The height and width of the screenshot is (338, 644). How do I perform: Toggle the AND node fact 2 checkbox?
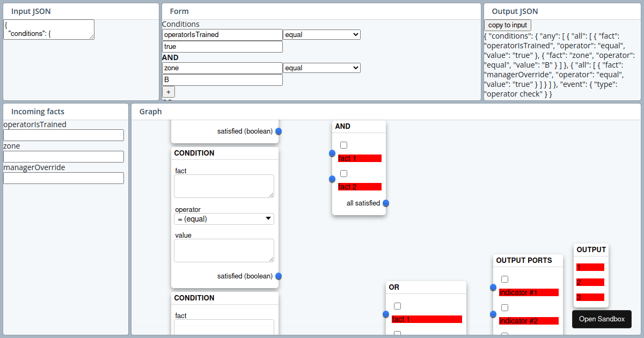point(344,174)
